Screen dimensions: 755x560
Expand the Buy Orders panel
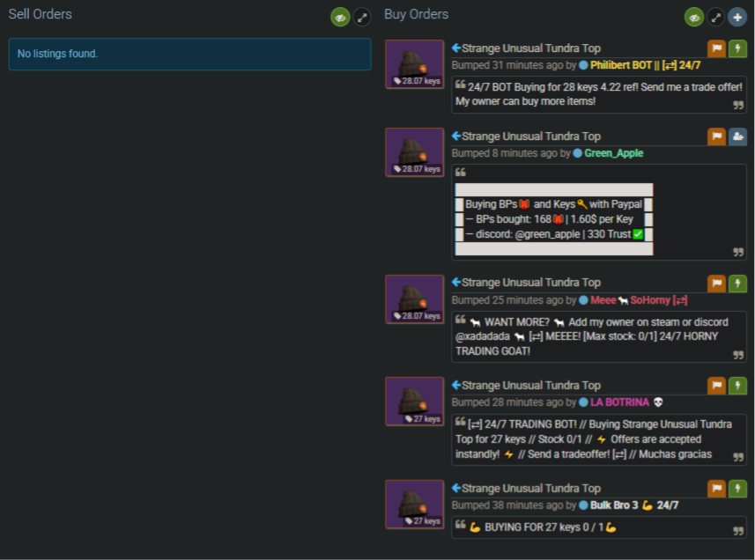point(716,18)
